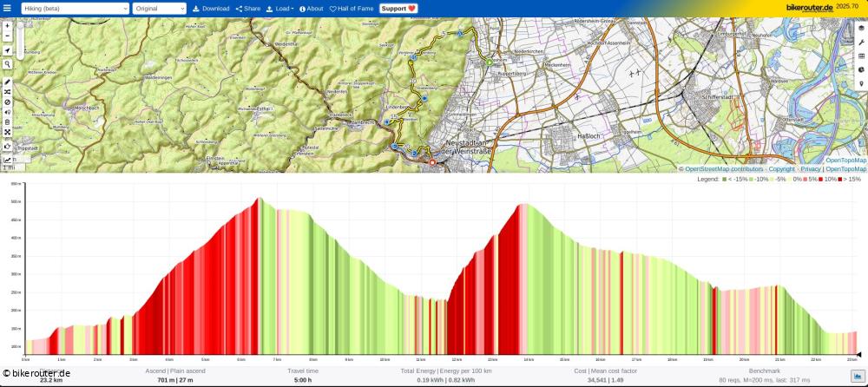Open the analysis pie-chart icon
The height and width of the screenshot is (387, 868).
coord(861,69)
